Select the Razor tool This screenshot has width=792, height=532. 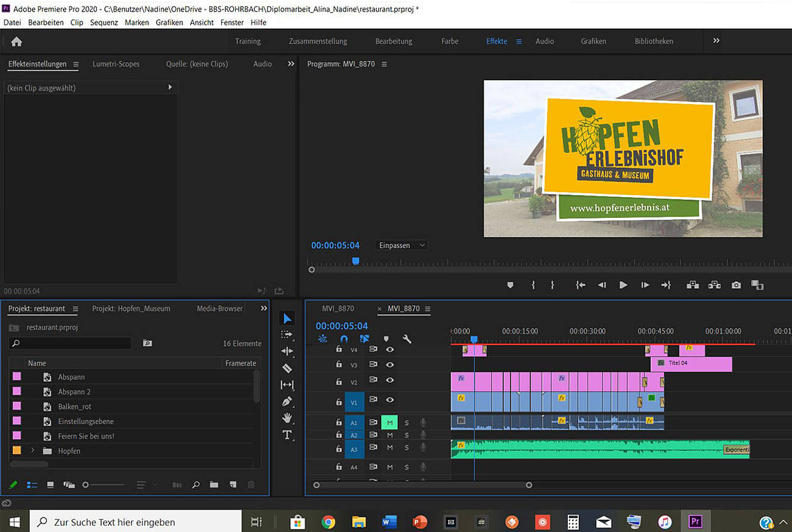[x=287, y=368]
